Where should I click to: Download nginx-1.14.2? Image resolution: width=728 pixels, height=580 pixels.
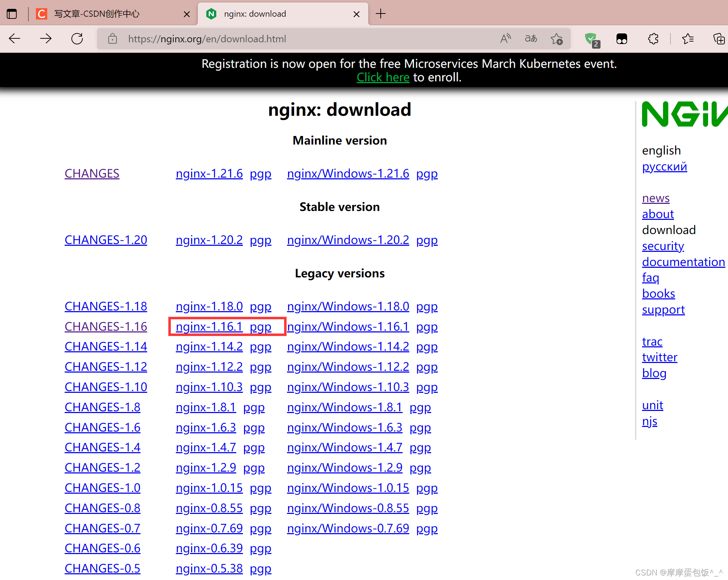209,346
